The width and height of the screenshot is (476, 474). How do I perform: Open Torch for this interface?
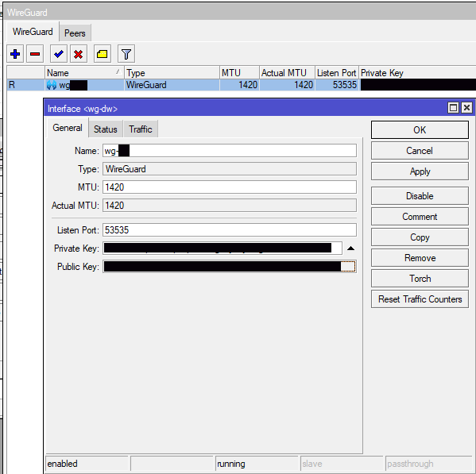point(420,279)
